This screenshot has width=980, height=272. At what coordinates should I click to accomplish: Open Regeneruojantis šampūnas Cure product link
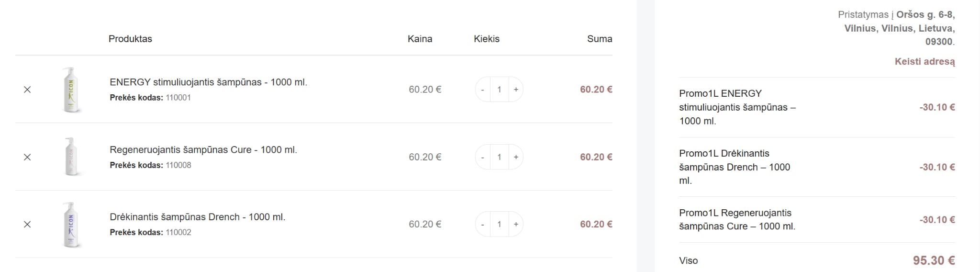pos(203,149)
